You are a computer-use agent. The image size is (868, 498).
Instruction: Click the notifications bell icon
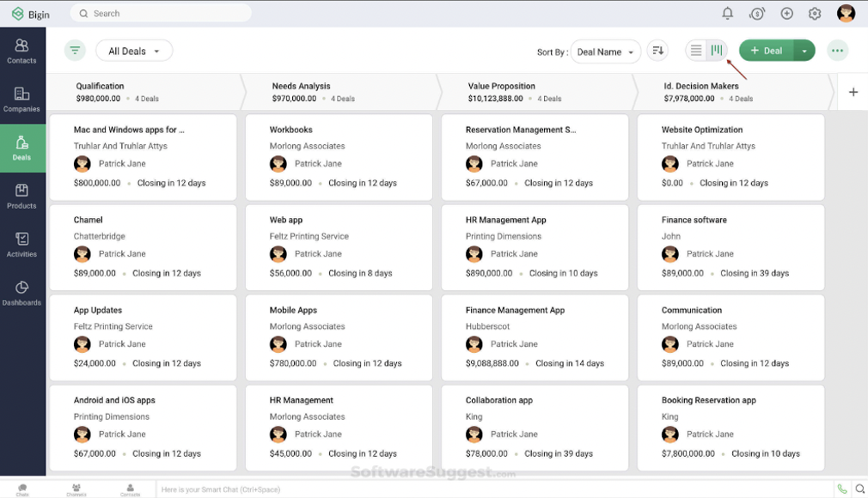point(727,14)
